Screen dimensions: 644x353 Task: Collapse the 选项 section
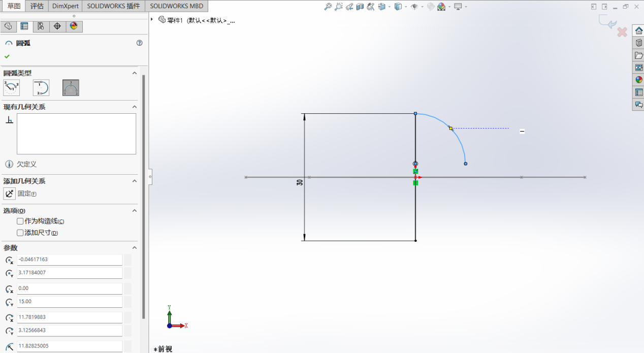pos(135,210)
